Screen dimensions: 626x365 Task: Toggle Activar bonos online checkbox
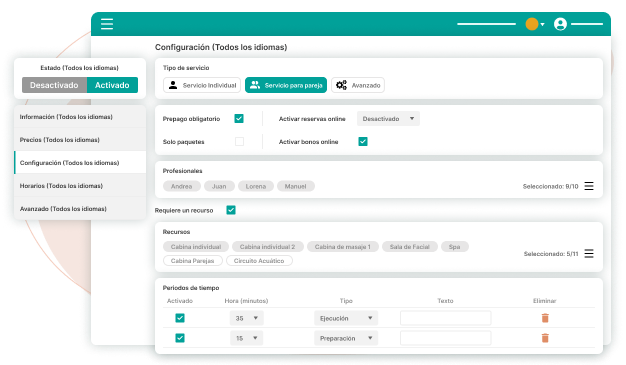click(x=363, y=141)
